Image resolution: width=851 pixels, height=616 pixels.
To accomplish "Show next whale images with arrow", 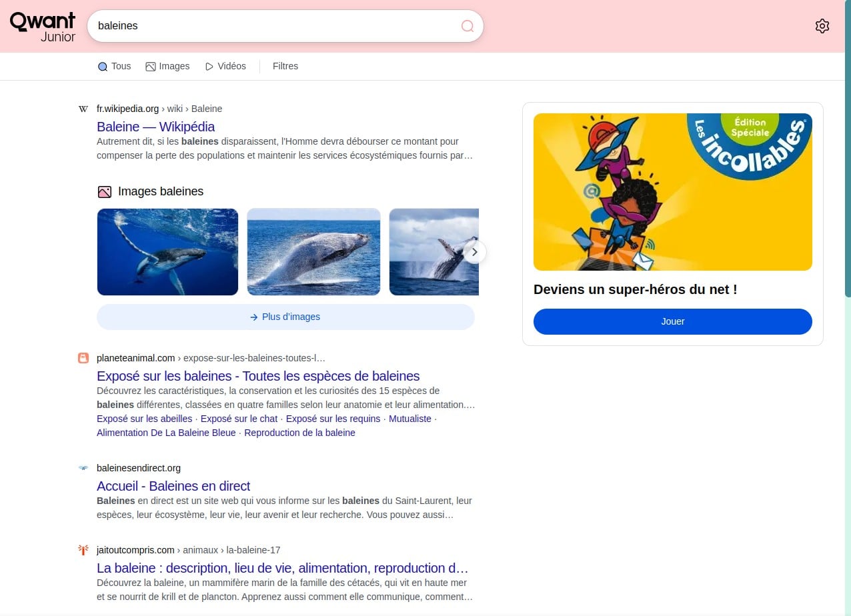I will pos(474,252).
